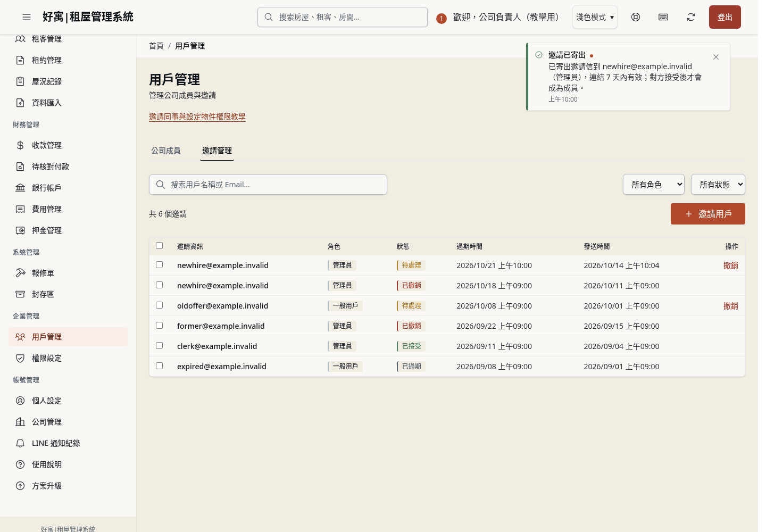Open 公司管理 in the sidebar
The width and height of the screenshot is (766, 532).
pyautogui.click(x=68, y=422)
